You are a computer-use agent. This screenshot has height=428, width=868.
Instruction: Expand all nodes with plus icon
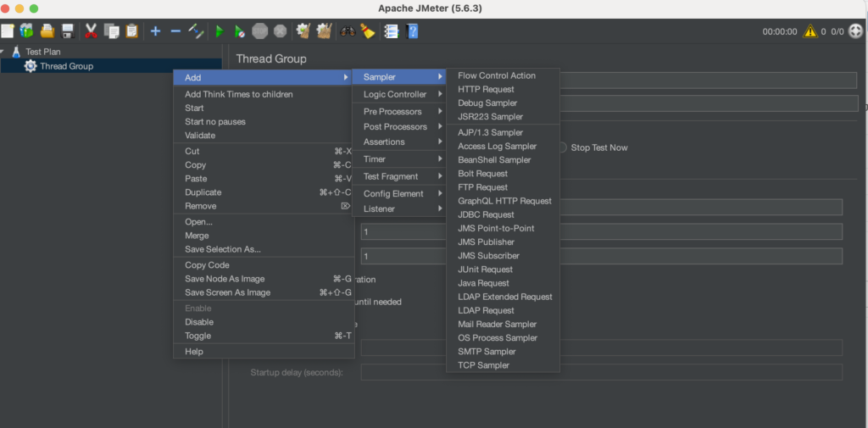[156, 31]
